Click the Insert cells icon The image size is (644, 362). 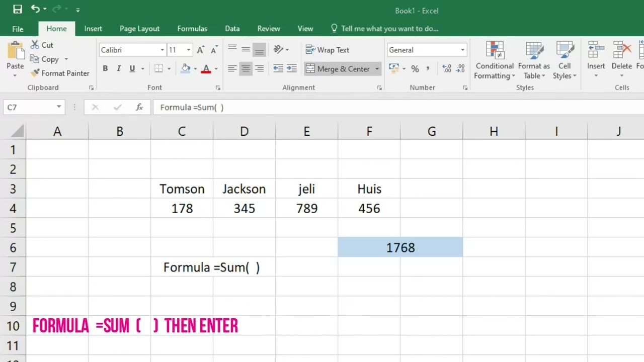[x=596, y=50]
